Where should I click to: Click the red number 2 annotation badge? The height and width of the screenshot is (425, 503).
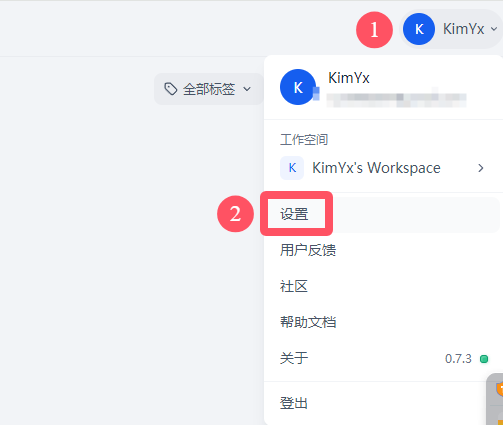tap(235, 214)
